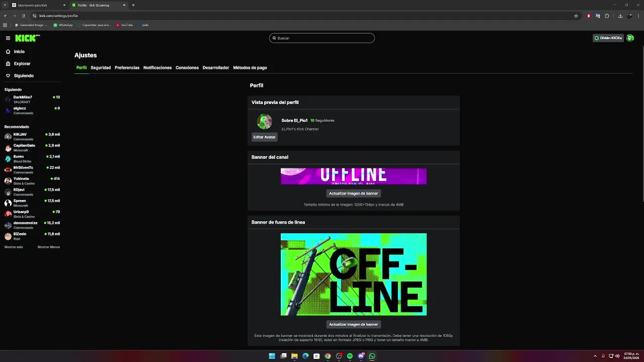Open Yukineta recommended channel

click(32, 180)
